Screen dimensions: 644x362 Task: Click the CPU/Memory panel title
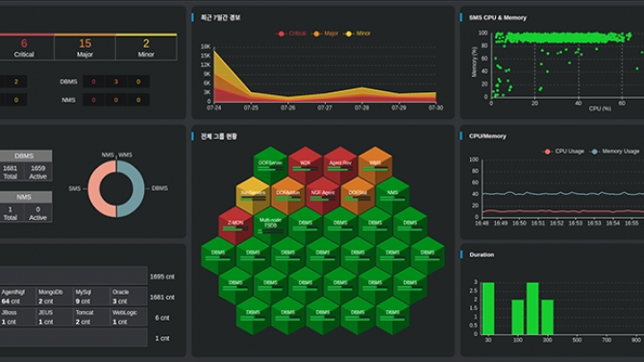pos(487,136)
